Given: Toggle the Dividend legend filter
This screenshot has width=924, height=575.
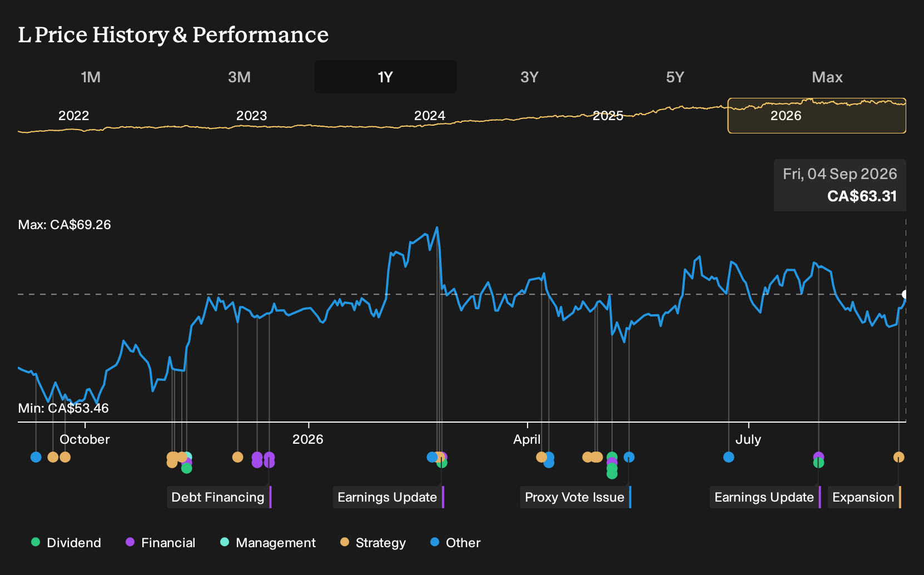Looking at the screenshot, I should pos(66,542).
